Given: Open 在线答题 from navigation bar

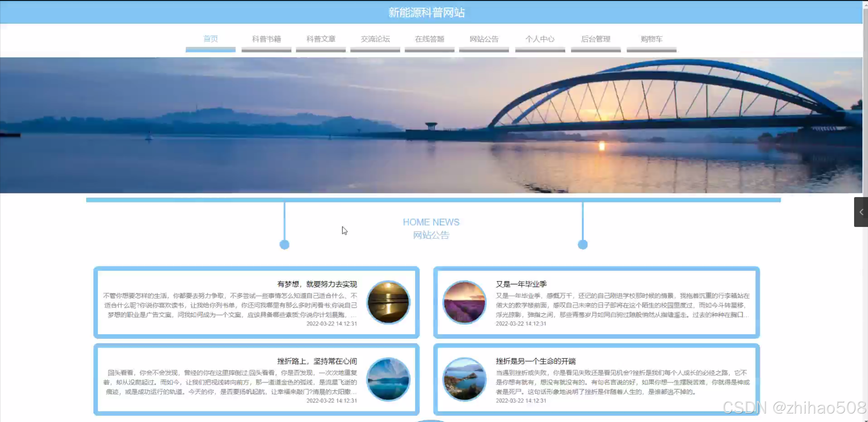Looking at the screenshot, I should 429,39.
